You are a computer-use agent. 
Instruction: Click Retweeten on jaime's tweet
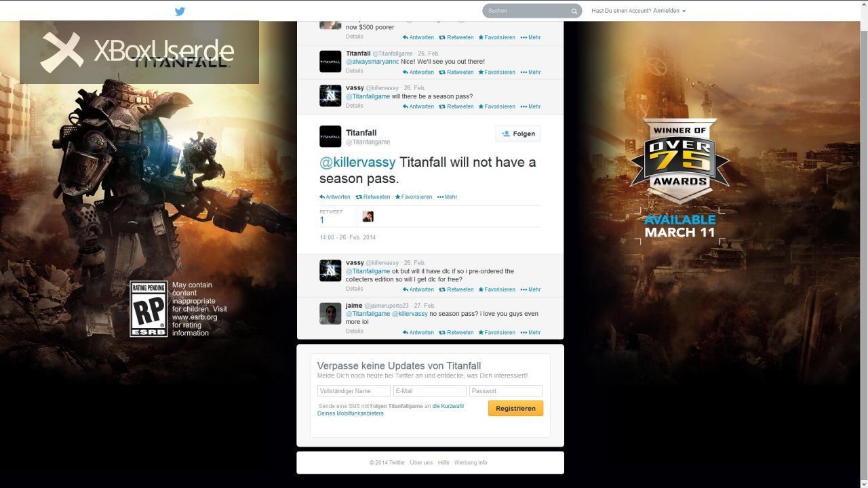[x=456, y=333]
